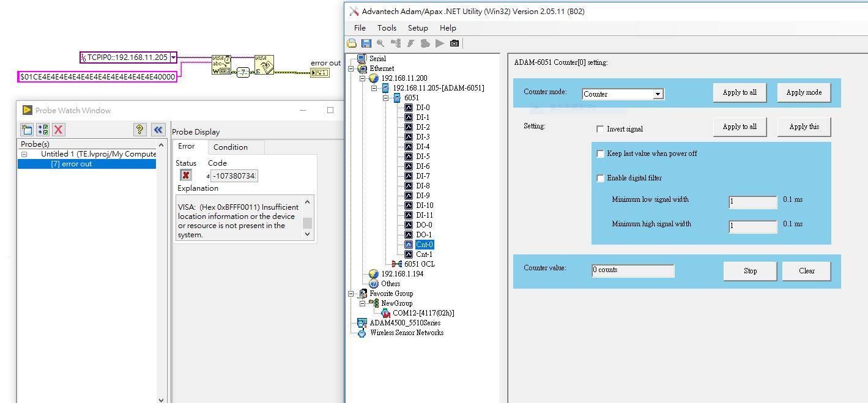Image resolution: width=868 pixels, height=403 pixels.
Task: Click the red X delete probe icon
Action: click(59, 129)
